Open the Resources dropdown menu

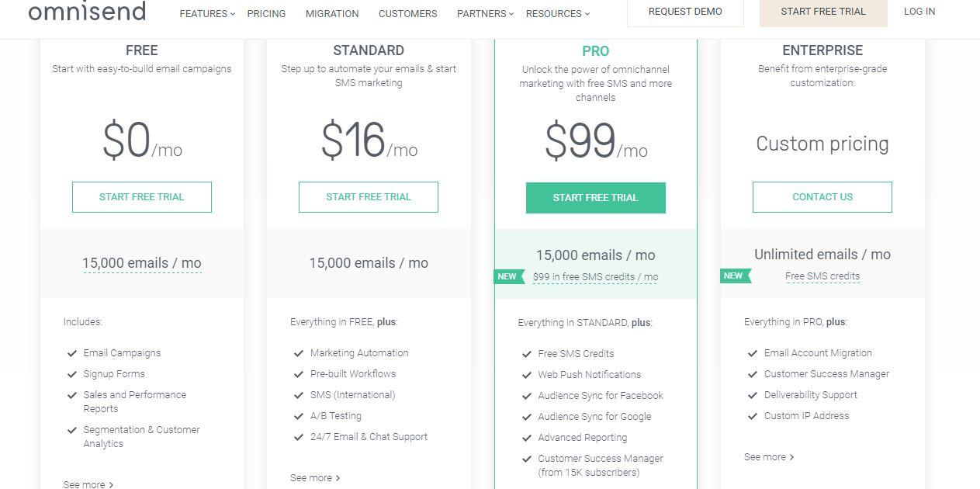tap(557, 13)
